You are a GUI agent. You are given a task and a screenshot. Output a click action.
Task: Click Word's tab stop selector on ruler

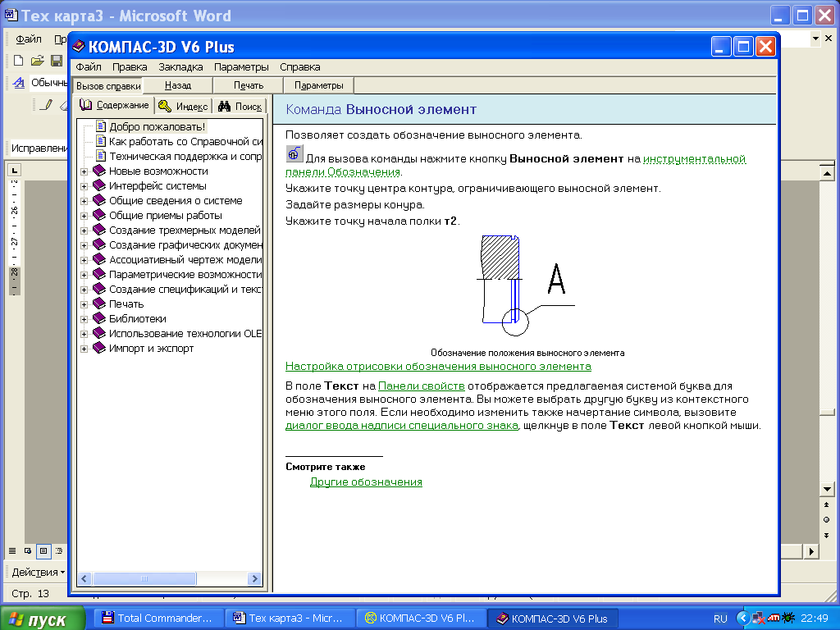(x=14, y=171)
